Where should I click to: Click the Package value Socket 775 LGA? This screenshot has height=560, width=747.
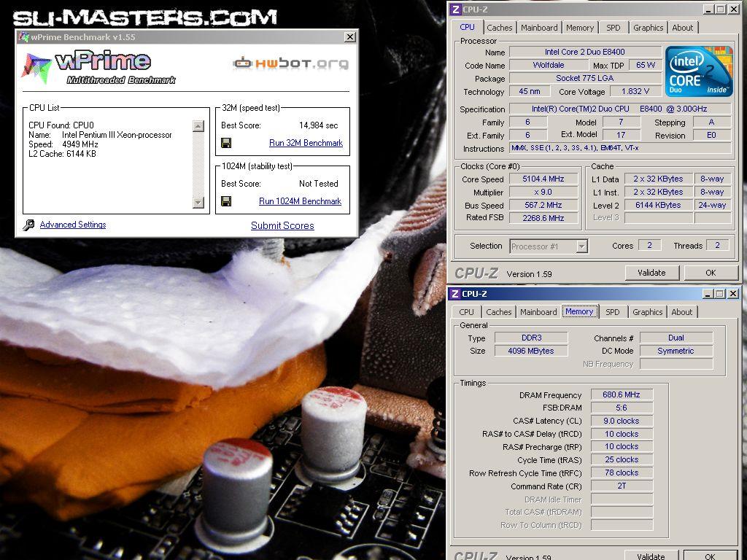585,78
